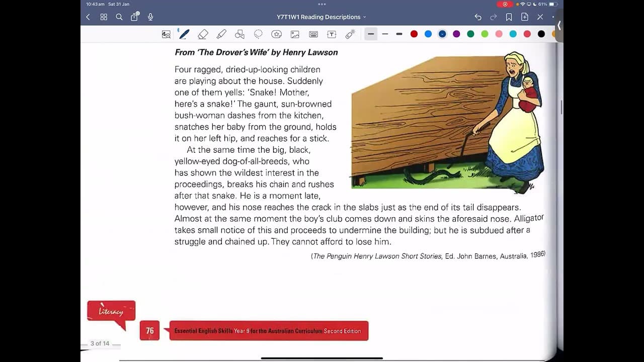Start audio recording with the microphone
The height and width of the screenshot is (362, 644).
tap(150, 17)
